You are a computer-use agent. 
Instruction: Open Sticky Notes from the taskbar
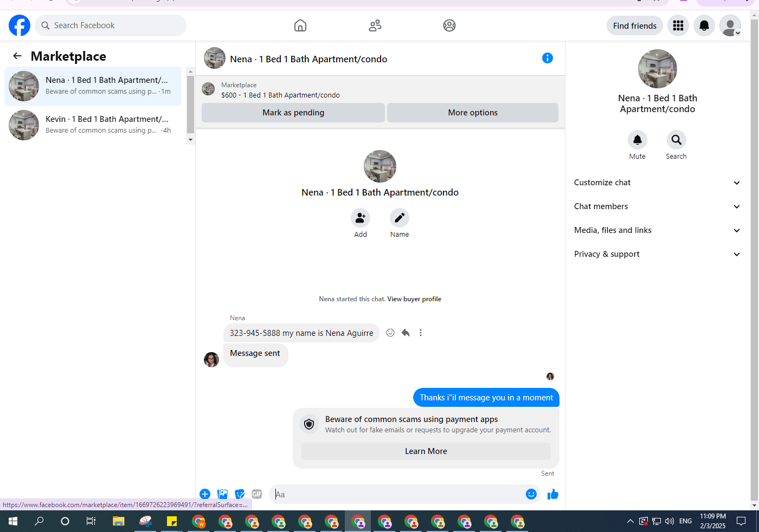(172, 521)
